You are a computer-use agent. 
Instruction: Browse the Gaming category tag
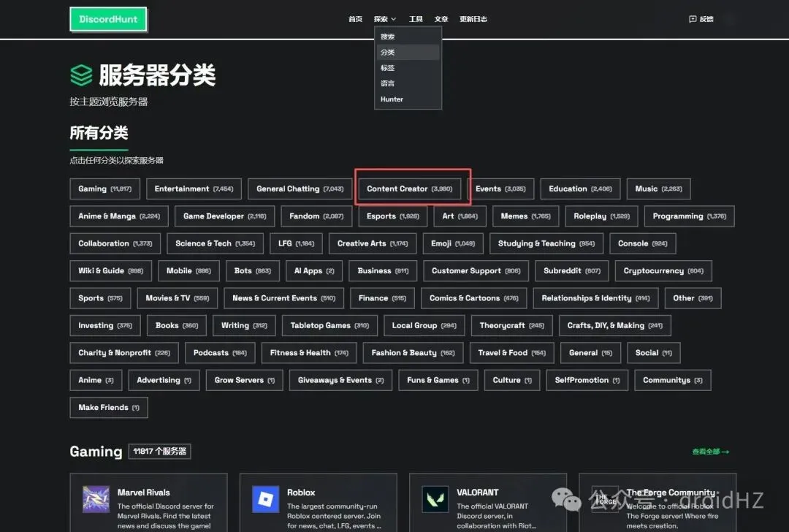point(104,189)
